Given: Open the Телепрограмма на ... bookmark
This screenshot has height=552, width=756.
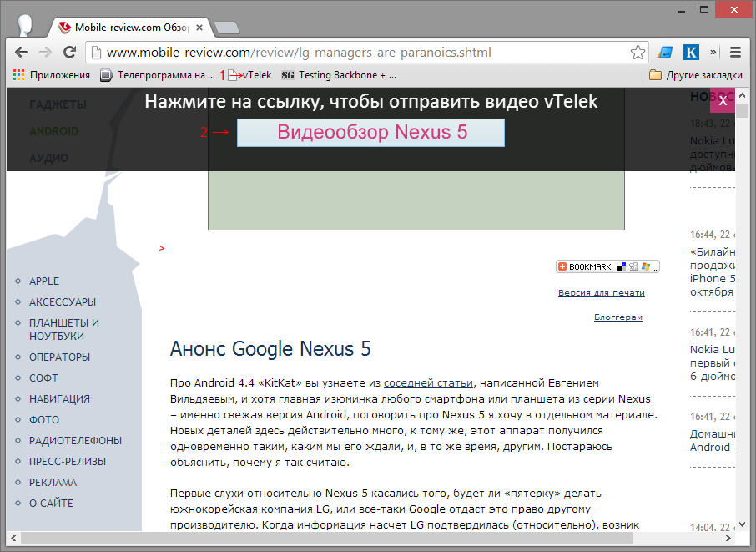Looking at the screenshot, I should (157, 75).
